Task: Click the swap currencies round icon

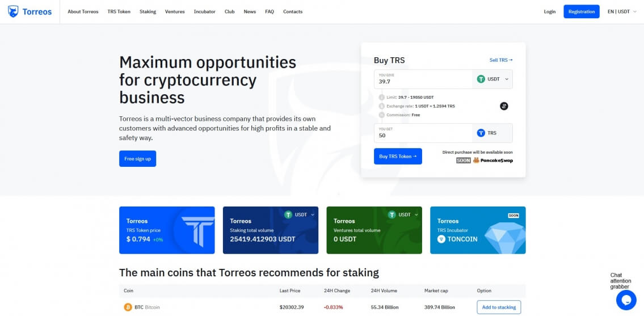Action: (504, 106)
